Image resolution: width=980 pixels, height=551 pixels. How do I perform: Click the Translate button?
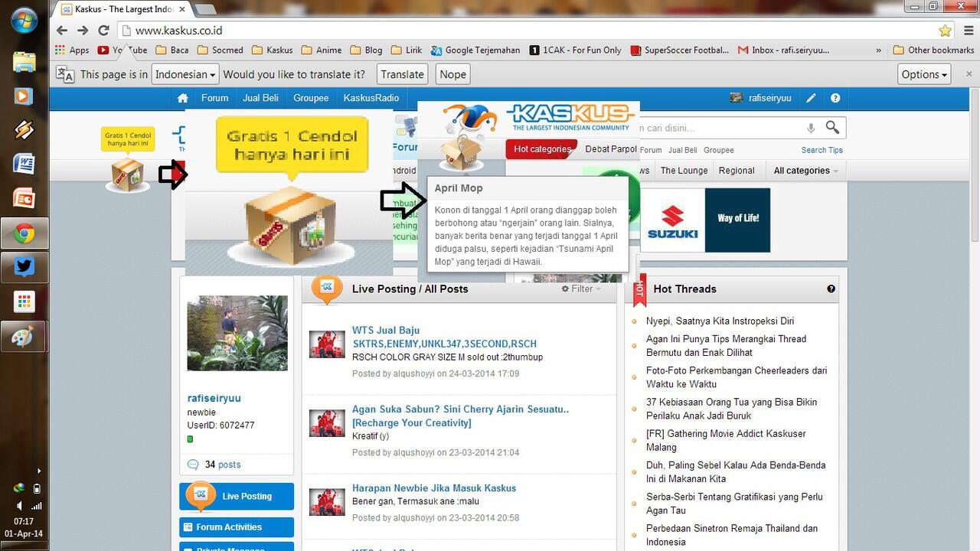pyautogui.click(x=402, y=74)
